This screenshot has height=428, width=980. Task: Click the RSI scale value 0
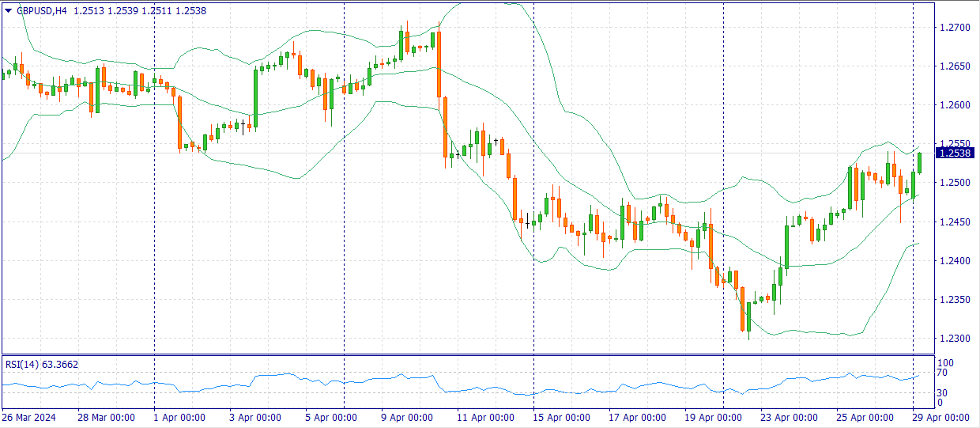940,403
